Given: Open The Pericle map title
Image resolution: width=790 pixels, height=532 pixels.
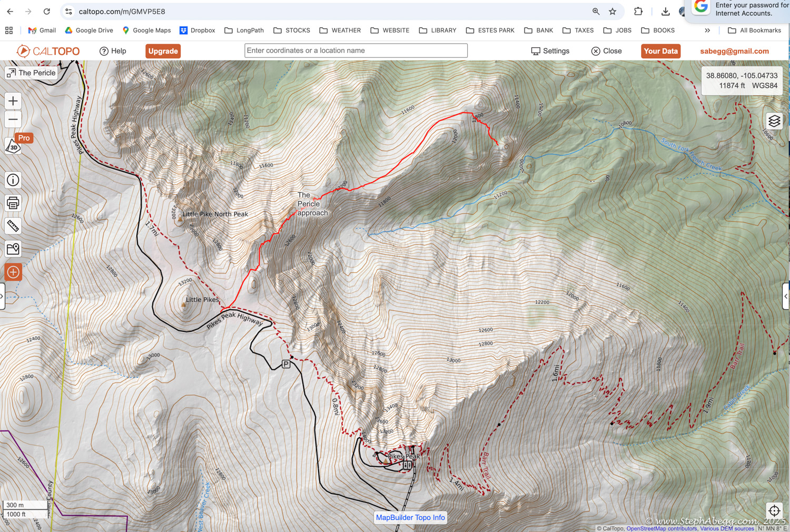Looking at the screenshot, I should pos(31,73).
